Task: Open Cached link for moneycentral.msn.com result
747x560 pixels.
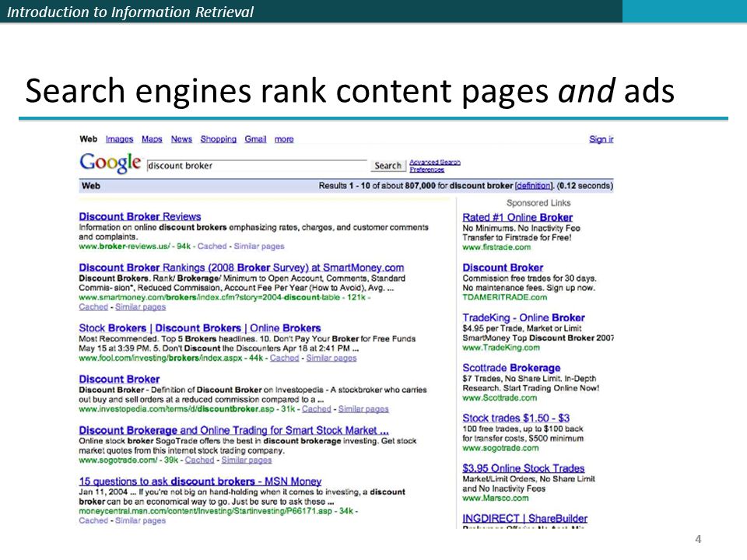Action: point(93,520)
